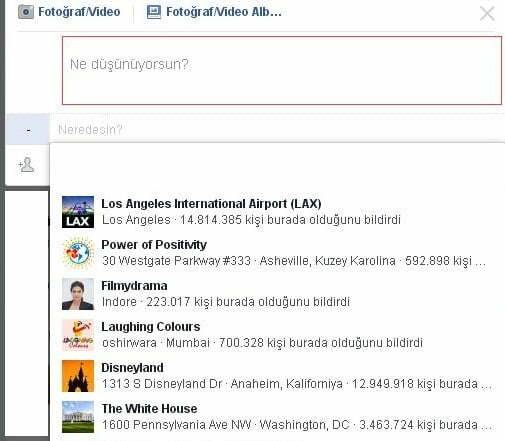Screen dimensions: 505x441
Task: Close the post composer with the X
Action: 487,14
